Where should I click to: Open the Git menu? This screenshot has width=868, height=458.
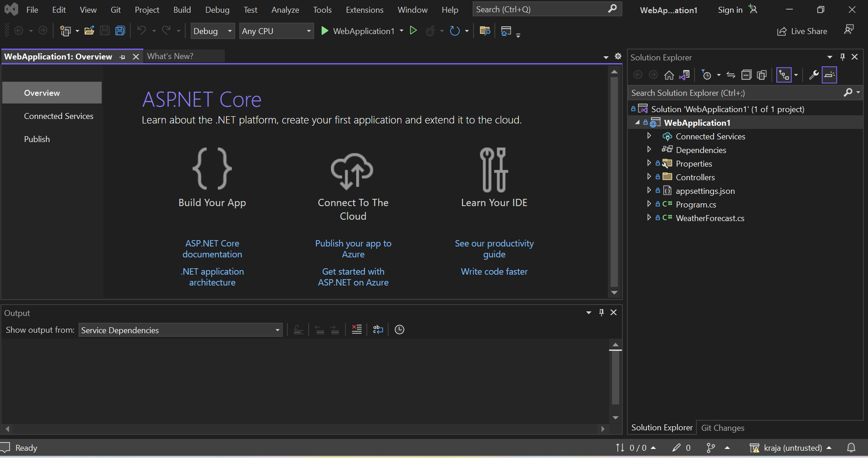pos(115,10)
